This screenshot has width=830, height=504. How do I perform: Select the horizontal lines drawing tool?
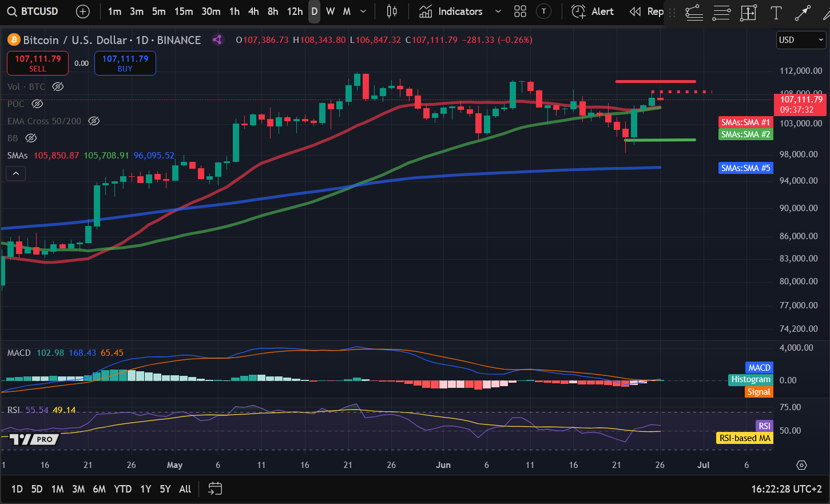pos(721,13)
